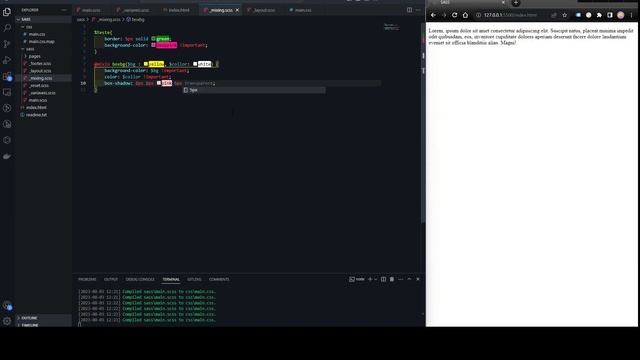Open the Comments panel tab
The width and height of the screenshot is (640, 360).
(x=219, y=279)
